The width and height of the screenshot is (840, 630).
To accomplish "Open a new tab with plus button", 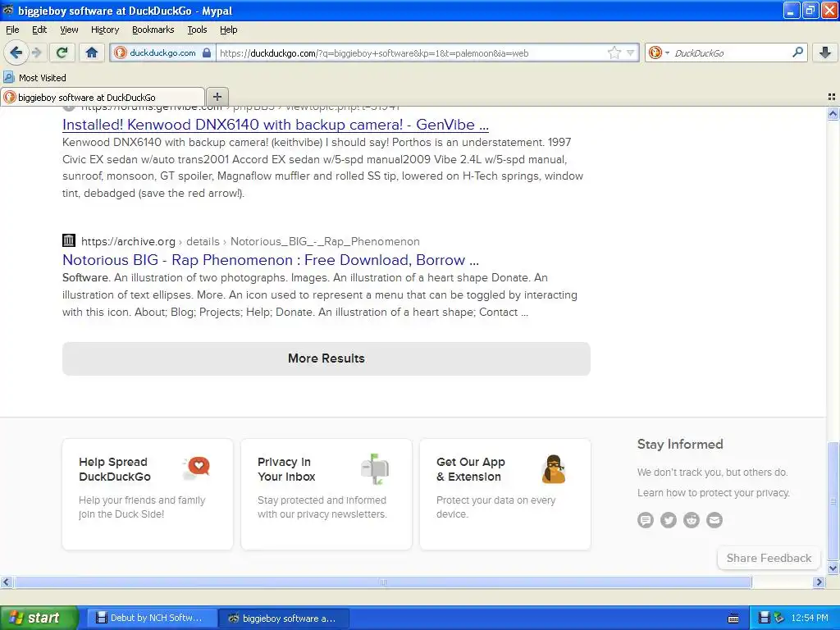I will click(x=217, y=97).
